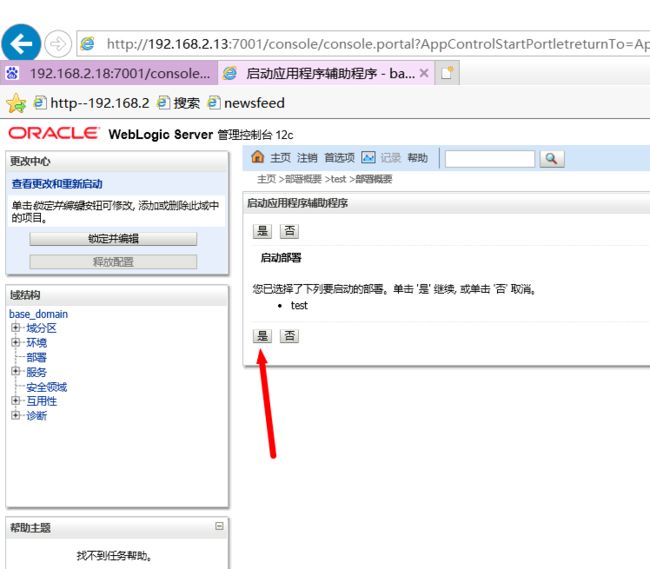Image resolution: width=650 pixels, height=569 pixels.
Task: Click 主页 in the console toolbar
Action: click(281, 158)
